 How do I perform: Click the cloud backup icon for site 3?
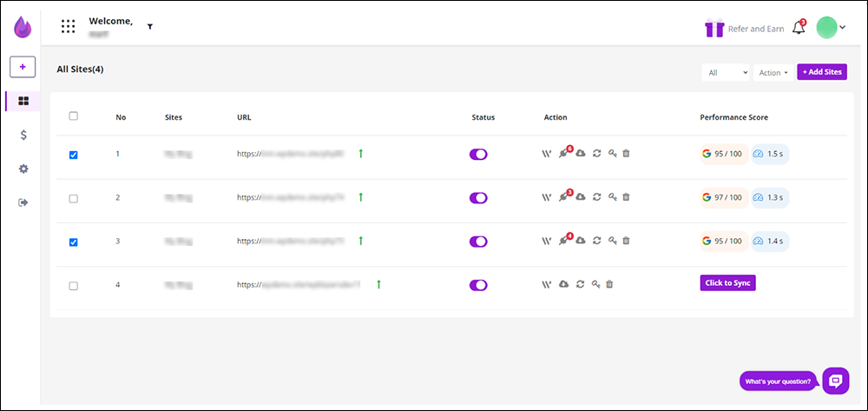pyautogui.click(x=580, y=241)
